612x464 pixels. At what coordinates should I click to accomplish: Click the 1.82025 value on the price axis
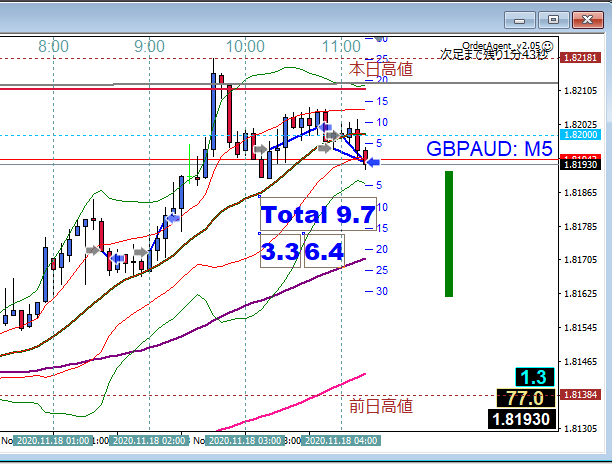(581, 124)
